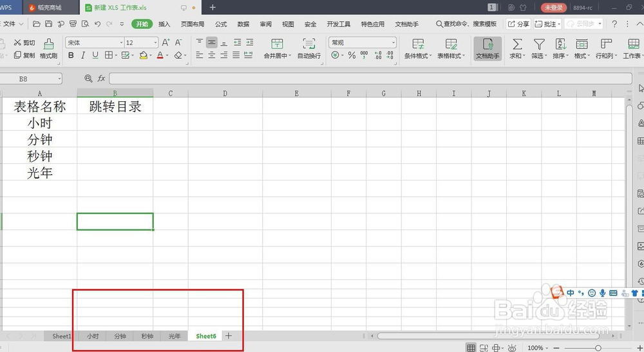Toggle top vertical alignment
This screenshot has width=644, height=352.
point(199,43)
